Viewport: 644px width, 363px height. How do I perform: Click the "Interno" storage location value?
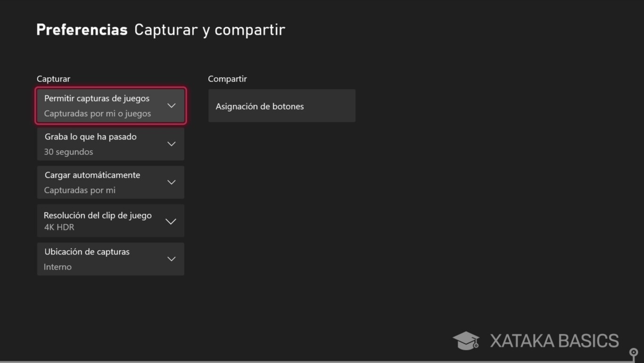(x=58, y=267)
